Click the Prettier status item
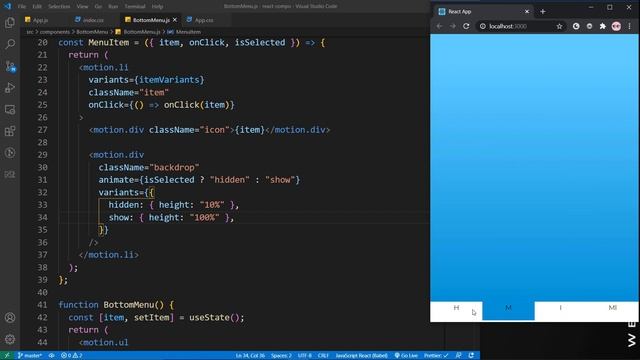Screen dimensions: 640x360 [x=436, y=356]
